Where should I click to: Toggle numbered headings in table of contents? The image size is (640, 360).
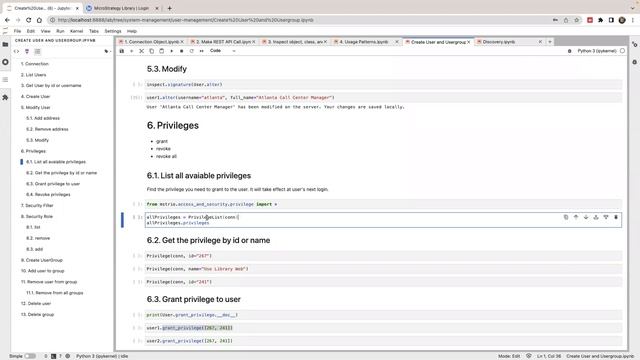point(27,51)
